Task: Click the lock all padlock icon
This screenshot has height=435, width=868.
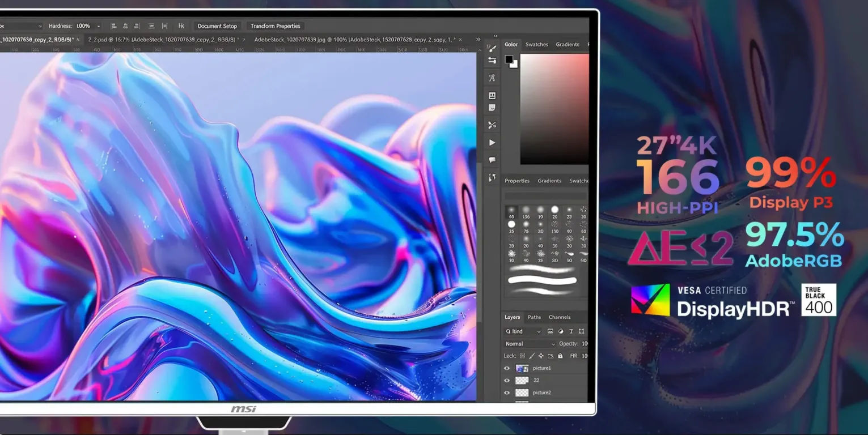Action: click(560, 356)
